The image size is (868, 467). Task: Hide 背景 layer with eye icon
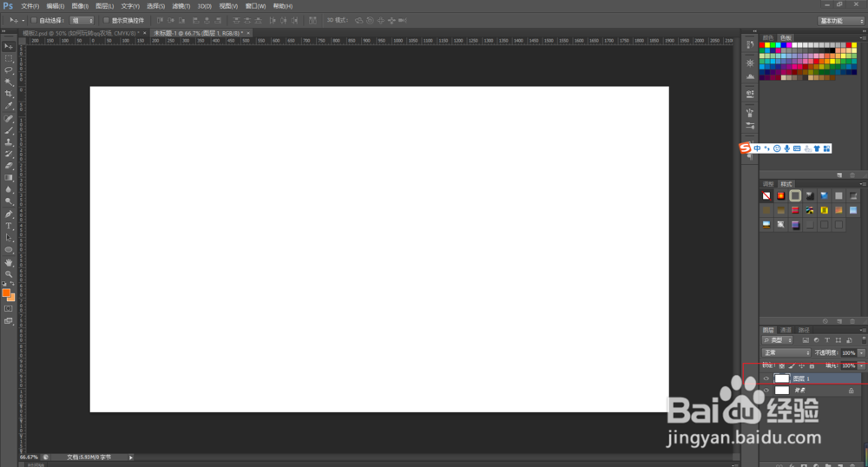tap(766, 391)
